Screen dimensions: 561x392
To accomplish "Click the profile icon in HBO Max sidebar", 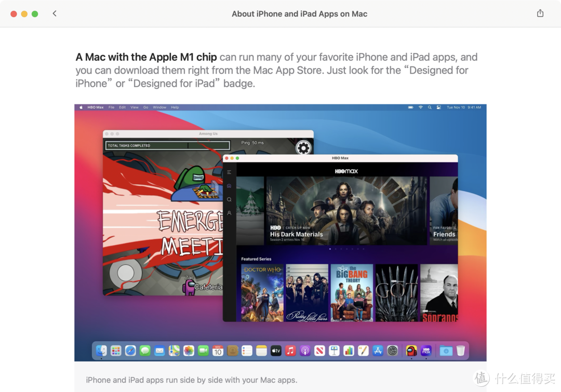I will [229, 213].
